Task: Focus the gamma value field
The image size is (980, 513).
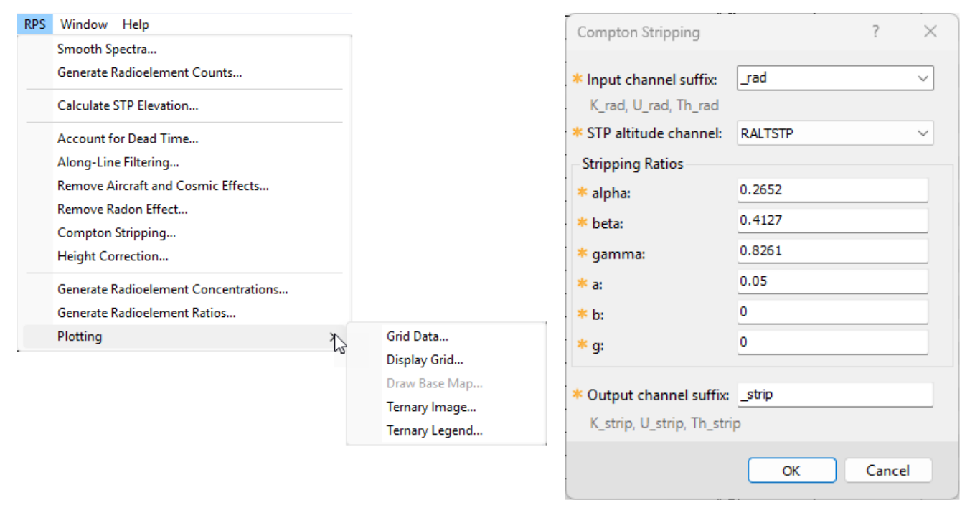Action: coord(832,250)
